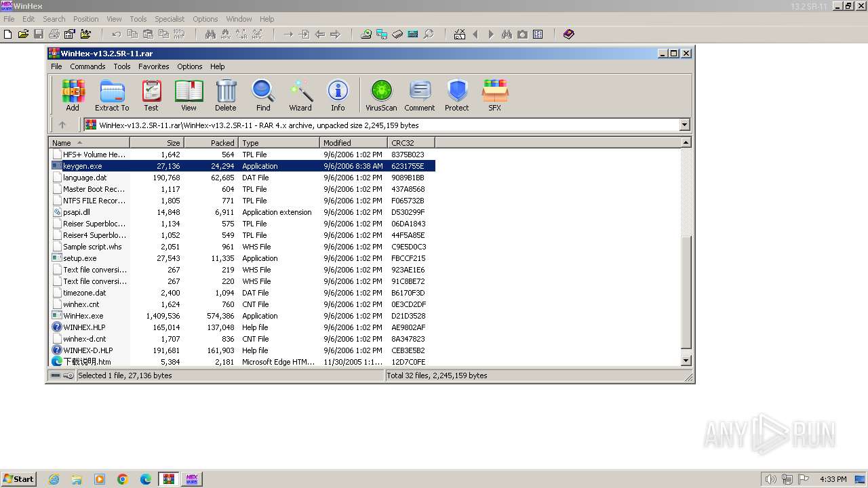The width and height of the screenshot is (868, 488).
Task: Click WinHex Print icon
Action: 54,34
